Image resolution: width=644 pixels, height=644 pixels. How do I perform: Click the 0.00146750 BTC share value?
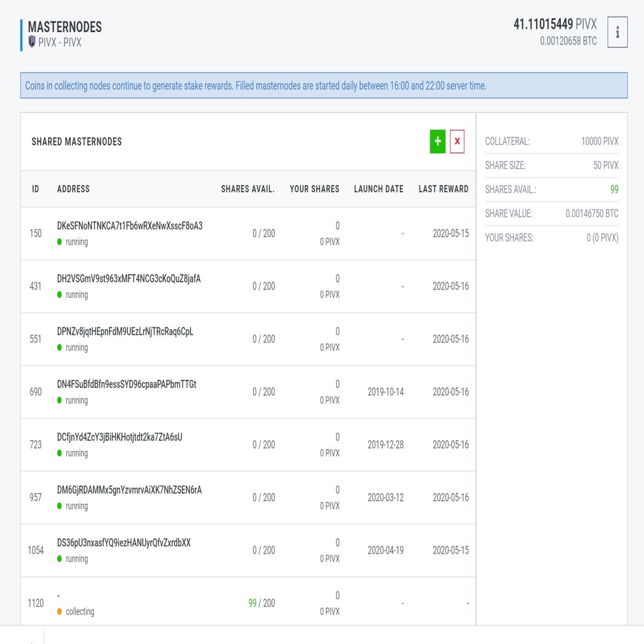(x=592, y=214)
